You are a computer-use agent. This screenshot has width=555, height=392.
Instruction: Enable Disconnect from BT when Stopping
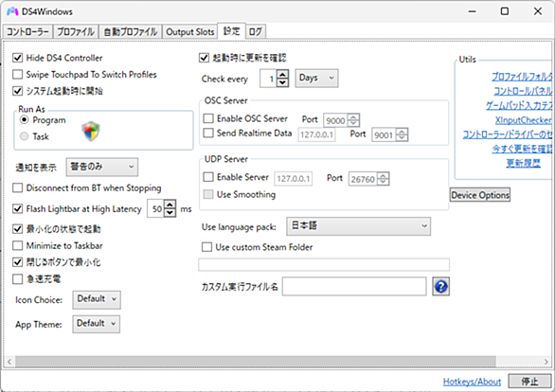point(17,187)
